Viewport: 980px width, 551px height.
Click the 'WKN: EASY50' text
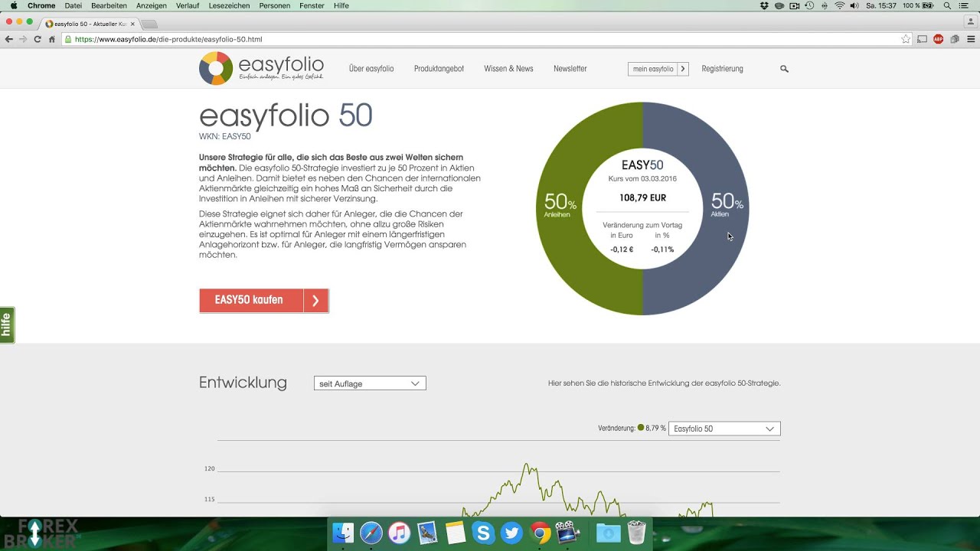224,136
